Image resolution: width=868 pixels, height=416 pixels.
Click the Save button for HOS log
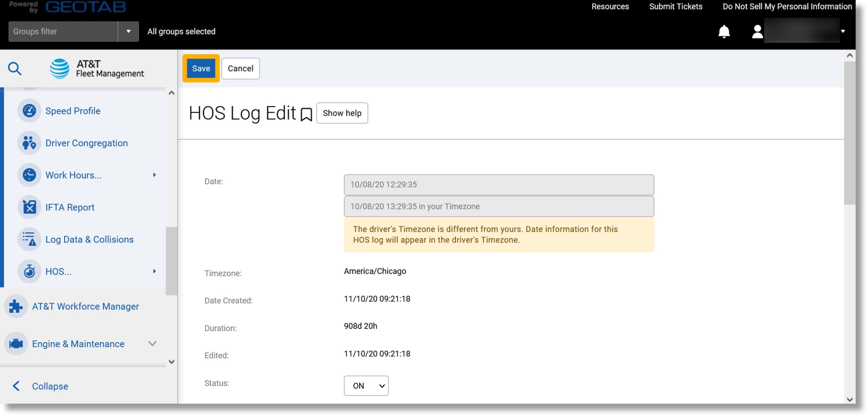coord(201,68)
